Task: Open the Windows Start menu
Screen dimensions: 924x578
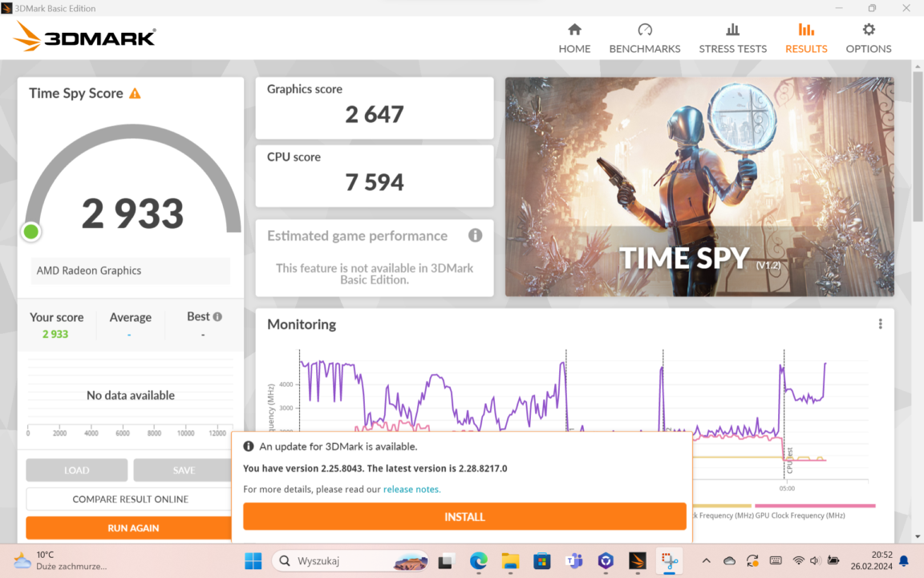Action: (253, 561)
